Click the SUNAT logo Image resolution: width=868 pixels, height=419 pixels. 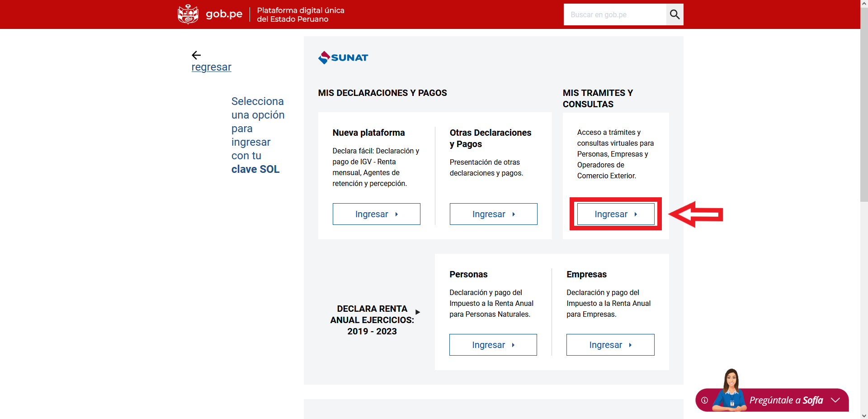point(343,57)
